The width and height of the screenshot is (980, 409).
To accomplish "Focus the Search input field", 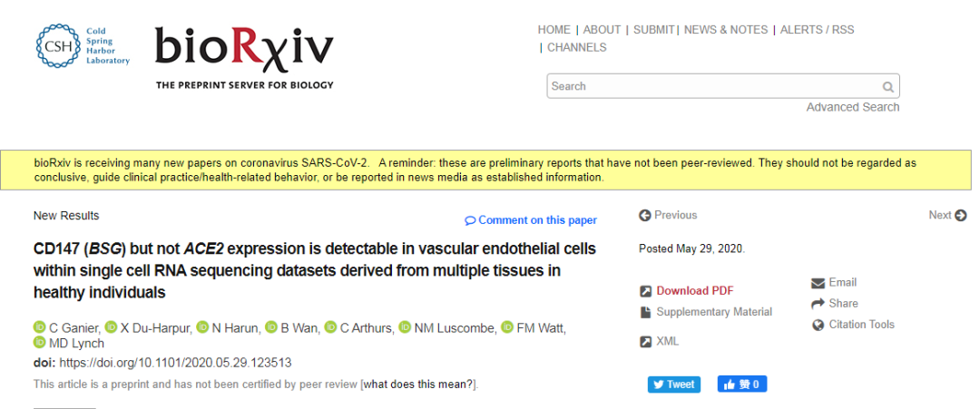I will pos(712,87).
